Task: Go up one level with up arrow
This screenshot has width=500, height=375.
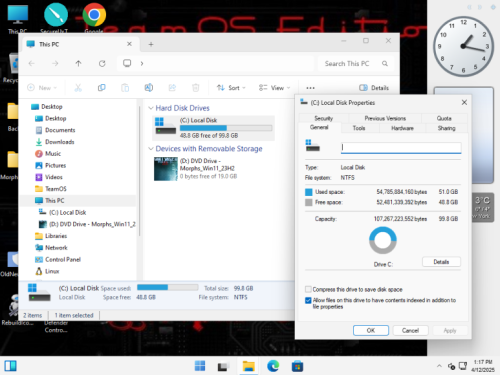Action: pos(78,63)
